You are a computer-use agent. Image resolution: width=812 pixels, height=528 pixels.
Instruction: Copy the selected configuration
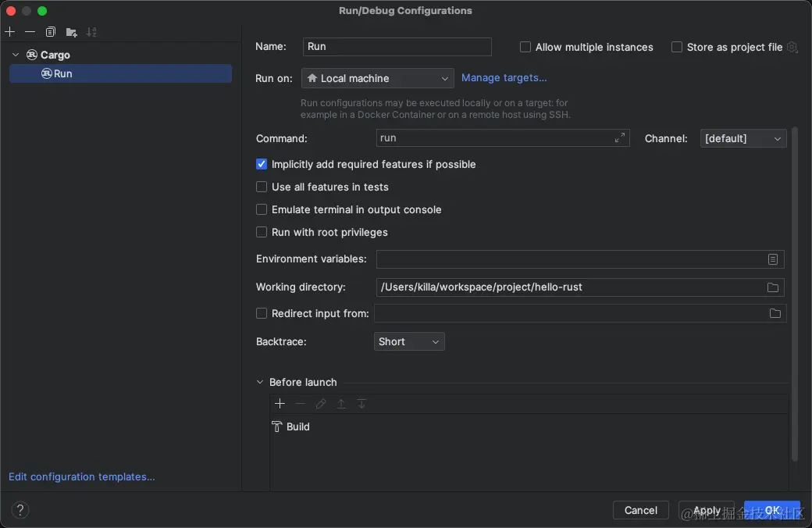pyautogui.click(x=50, y=32)
